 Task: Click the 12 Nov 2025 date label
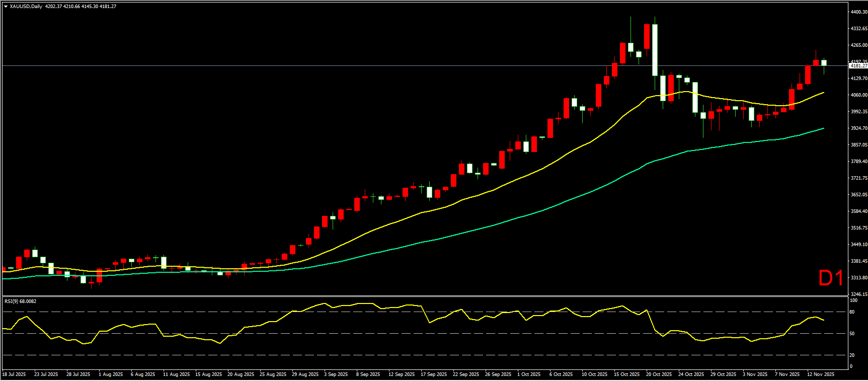pos(821,374)
